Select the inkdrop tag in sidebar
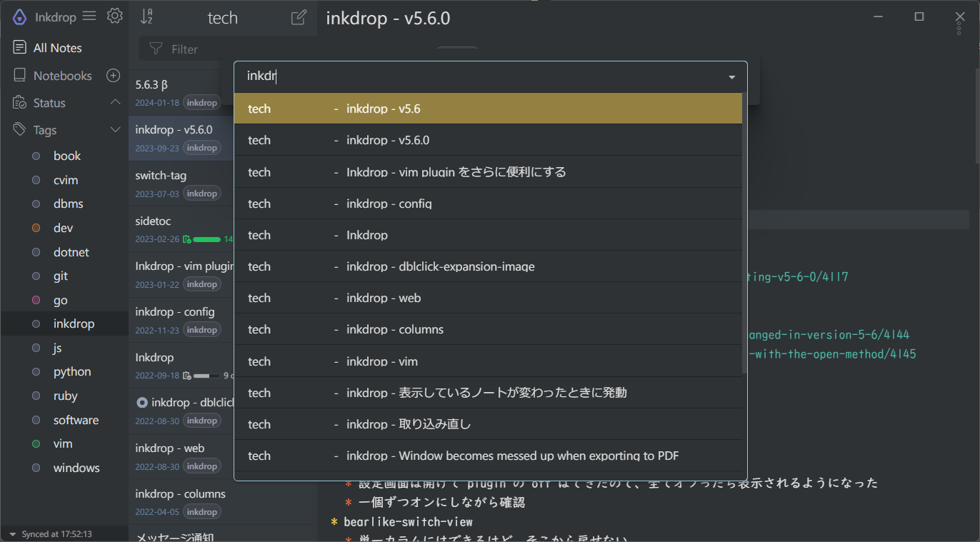This screenshot has height=542, width=980. (65, 323)
